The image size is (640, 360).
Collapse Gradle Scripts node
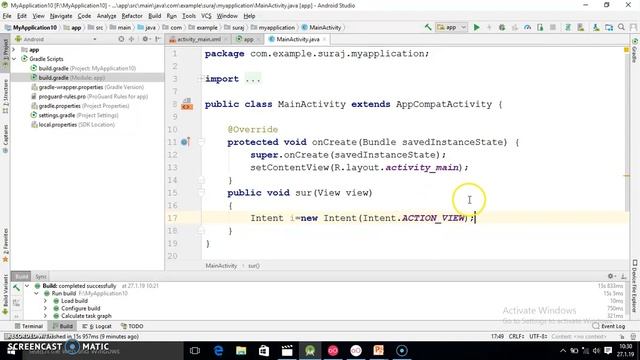(x=14, y=59)
